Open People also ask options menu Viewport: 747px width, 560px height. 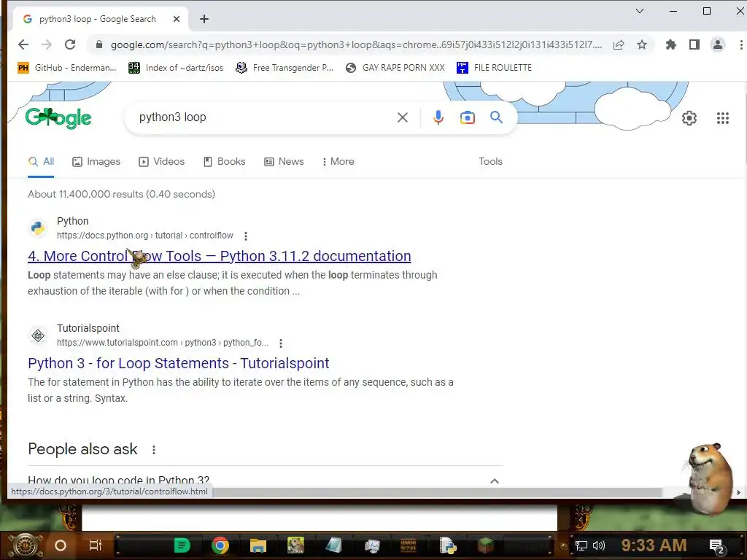click(153, 449)
